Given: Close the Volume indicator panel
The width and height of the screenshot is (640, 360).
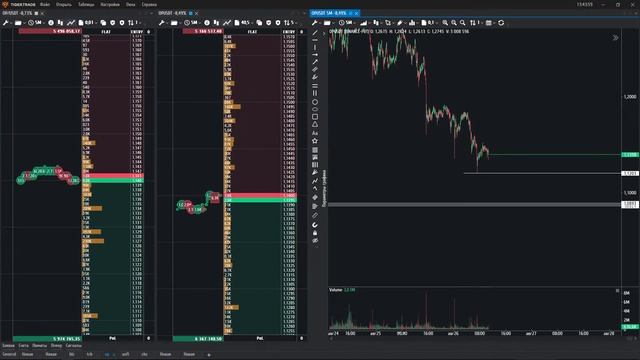Looking at the screenshot, I should (617, 291).
